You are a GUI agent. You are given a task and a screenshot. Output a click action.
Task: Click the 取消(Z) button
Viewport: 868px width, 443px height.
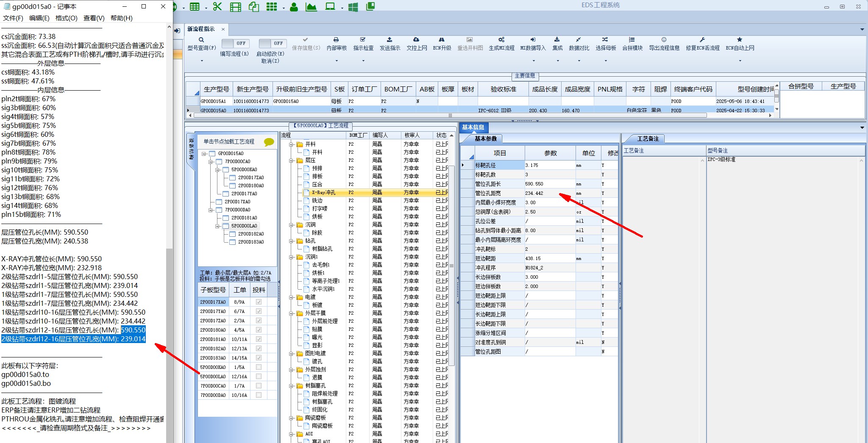click(x=270, y=61)
